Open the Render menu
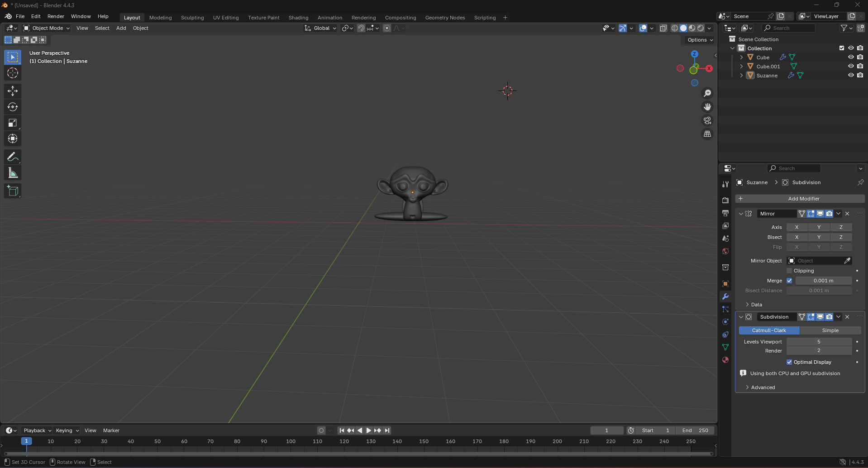Image resolution: width=868 pixels, height=468 pixels. pos(56,16)
